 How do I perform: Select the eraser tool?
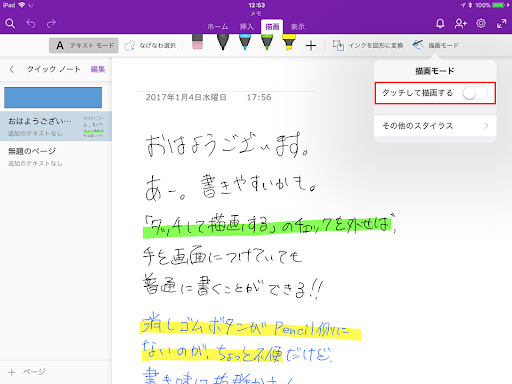click(x=198, y=42)
